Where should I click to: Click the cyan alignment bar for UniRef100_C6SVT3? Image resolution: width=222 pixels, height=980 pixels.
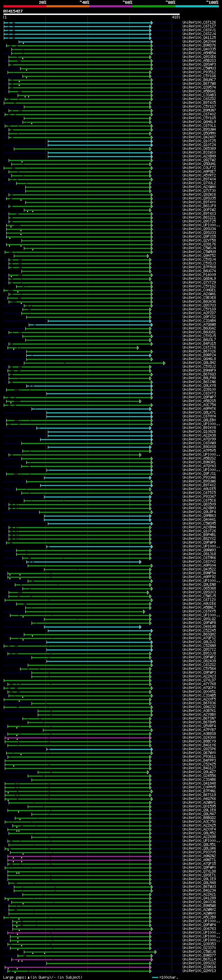(x=100, y=394)
